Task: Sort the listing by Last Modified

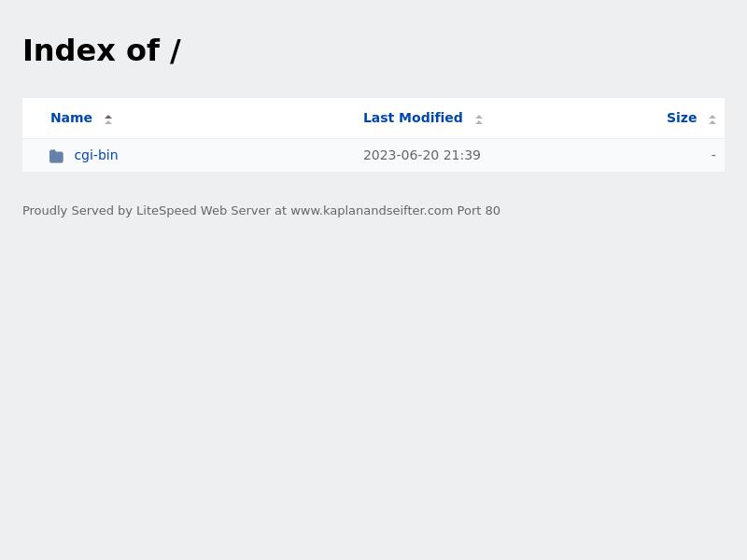Action: coord(413,118)
